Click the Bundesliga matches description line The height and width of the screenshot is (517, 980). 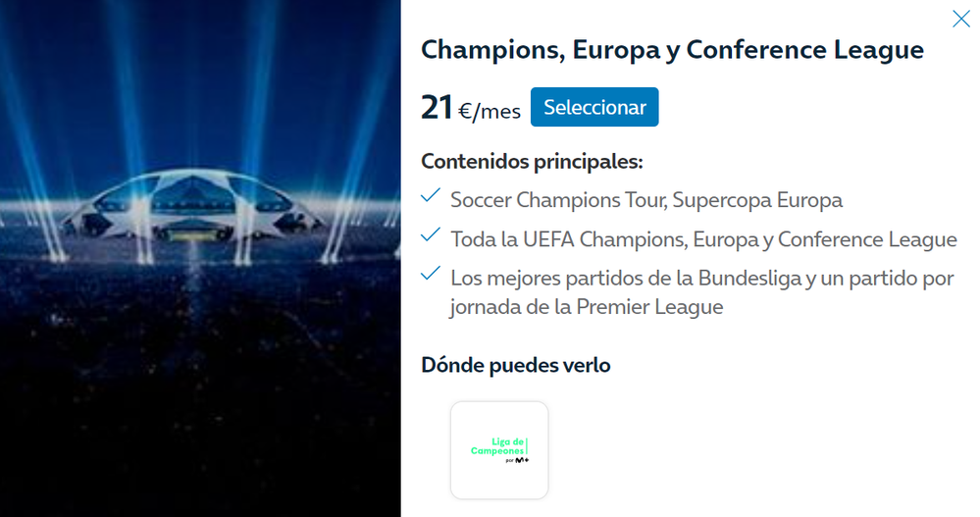[x=701, y=278]
